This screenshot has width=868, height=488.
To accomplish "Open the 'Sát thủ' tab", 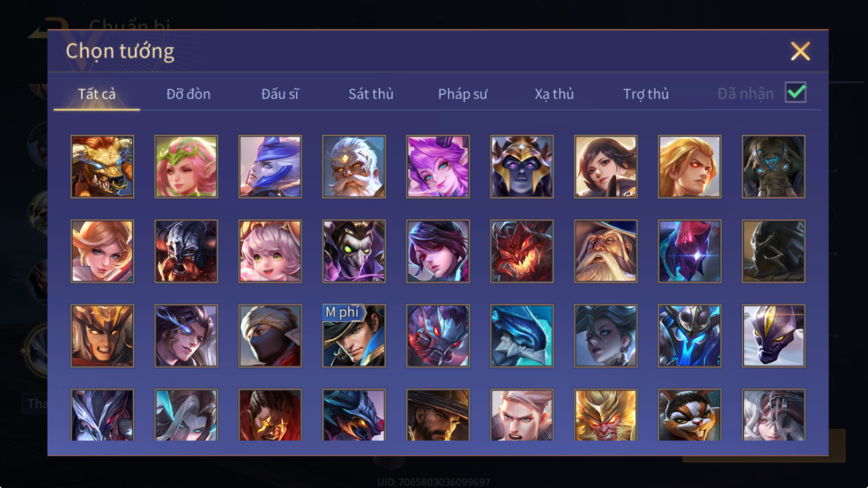I will [x=371, y=94].
